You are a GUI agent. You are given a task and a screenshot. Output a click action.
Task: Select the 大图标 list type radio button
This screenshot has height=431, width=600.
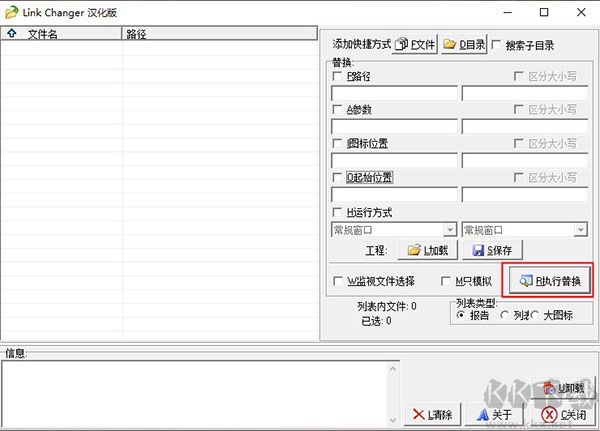click(x=535, y=315)
